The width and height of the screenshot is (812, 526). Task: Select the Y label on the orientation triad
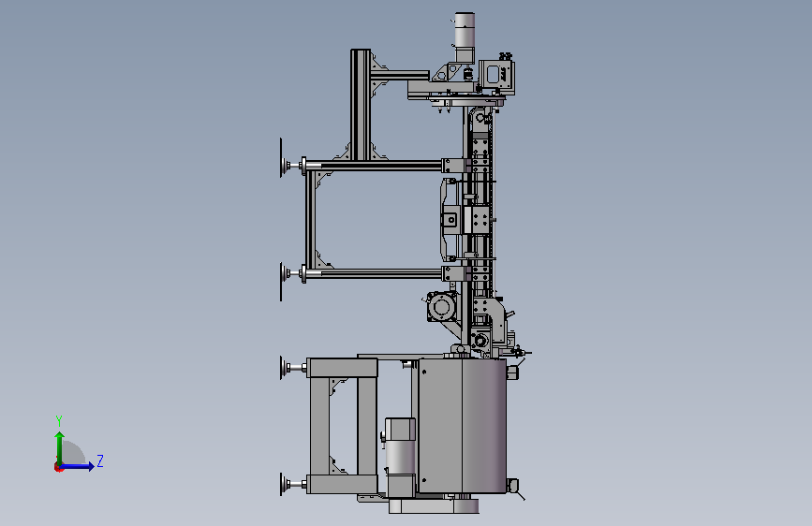click(59, 420)
